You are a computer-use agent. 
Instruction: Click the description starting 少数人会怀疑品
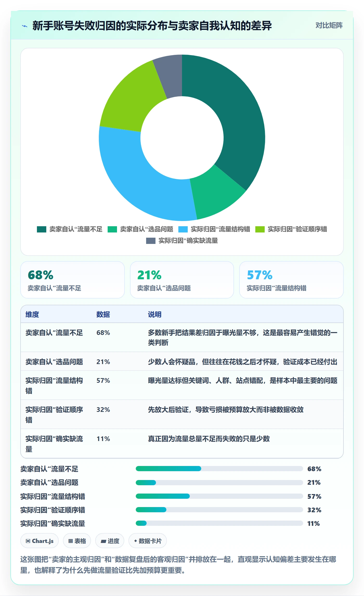coord(243,362)
